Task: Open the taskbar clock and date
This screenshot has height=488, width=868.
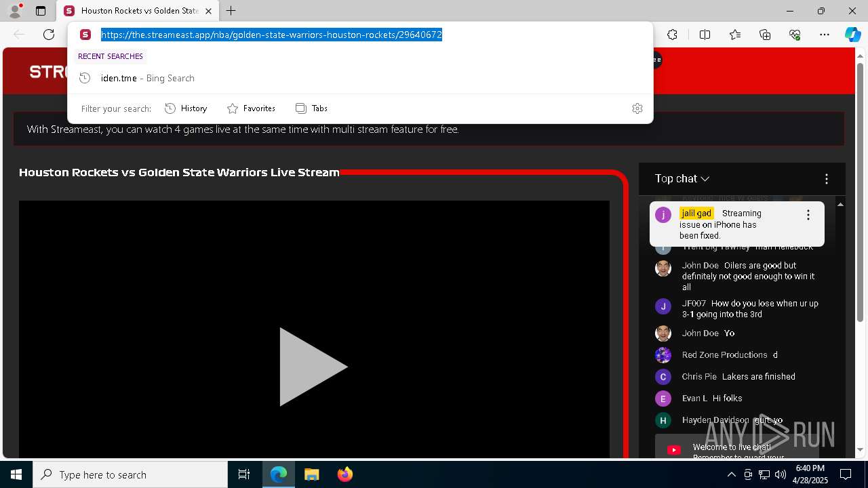Action: click(810, 474)
